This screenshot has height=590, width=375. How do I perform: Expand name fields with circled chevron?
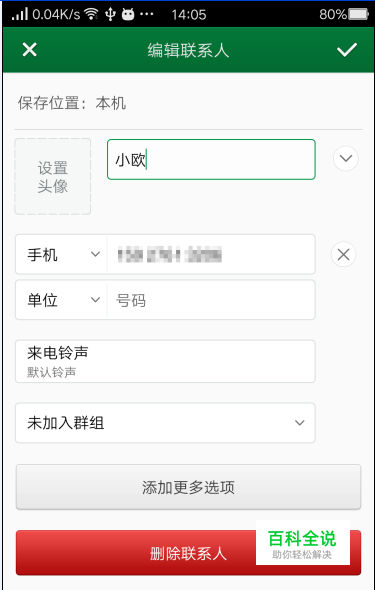click(x=346, y=158)
